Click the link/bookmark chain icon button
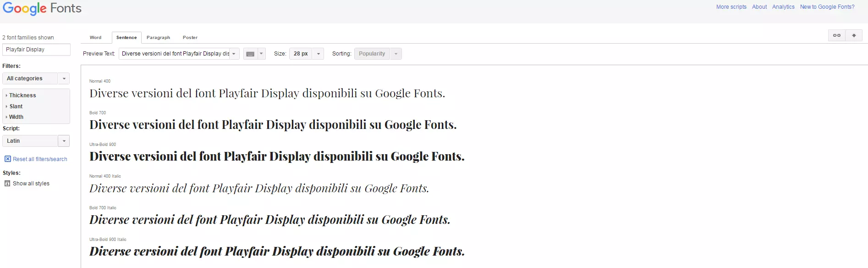 pyautogui.click(x=837, y=35)
